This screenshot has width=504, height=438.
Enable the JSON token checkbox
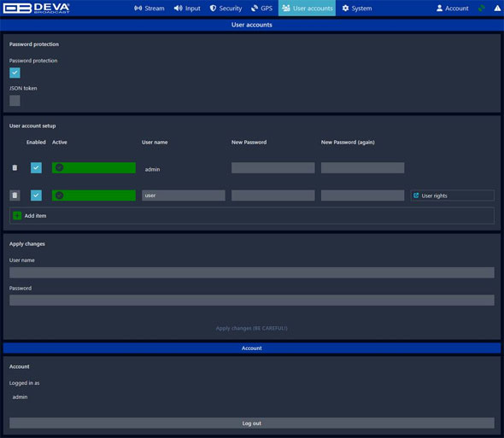pyautogui.click(x=15, y=101)
